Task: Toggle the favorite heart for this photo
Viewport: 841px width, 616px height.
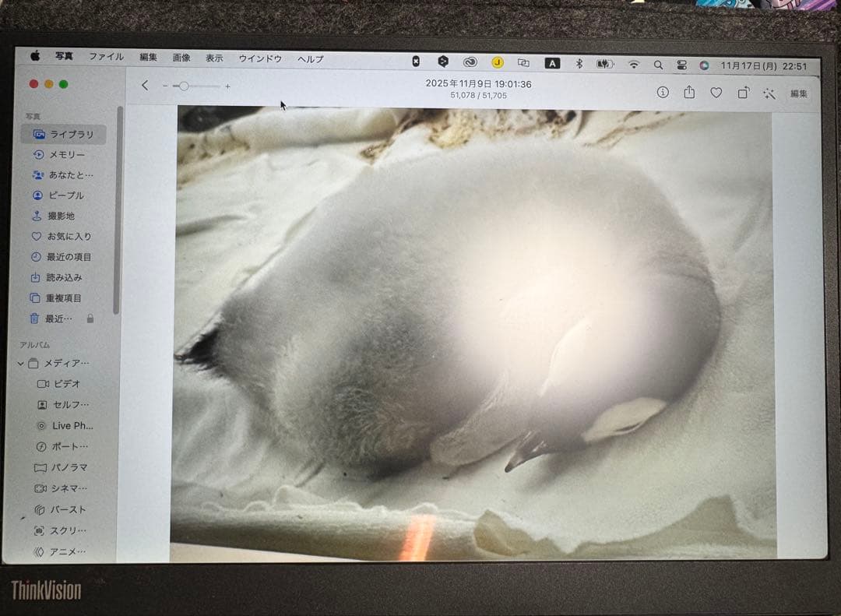Action: 716,93
